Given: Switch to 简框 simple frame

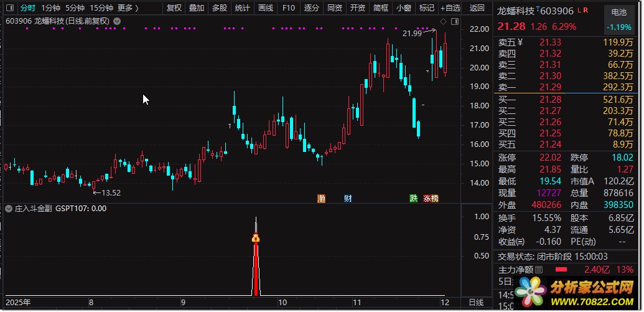Looking at the screenshot, I should (380, 8).
